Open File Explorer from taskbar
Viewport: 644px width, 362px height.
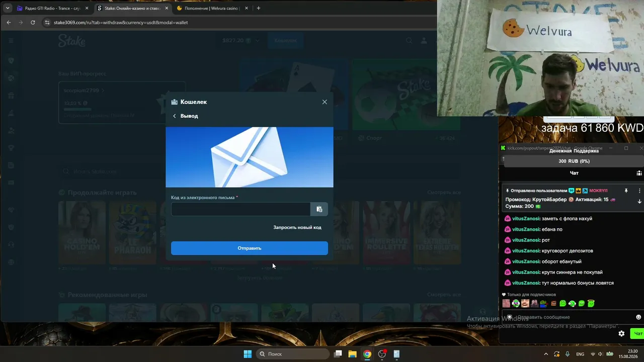(x=353, y=354)
